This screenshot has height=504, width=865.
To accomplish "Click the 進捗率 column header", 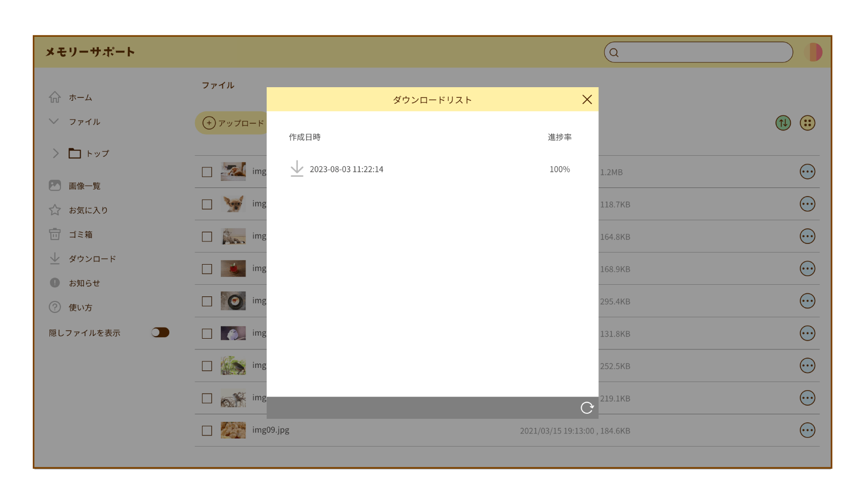I will 560,137.
